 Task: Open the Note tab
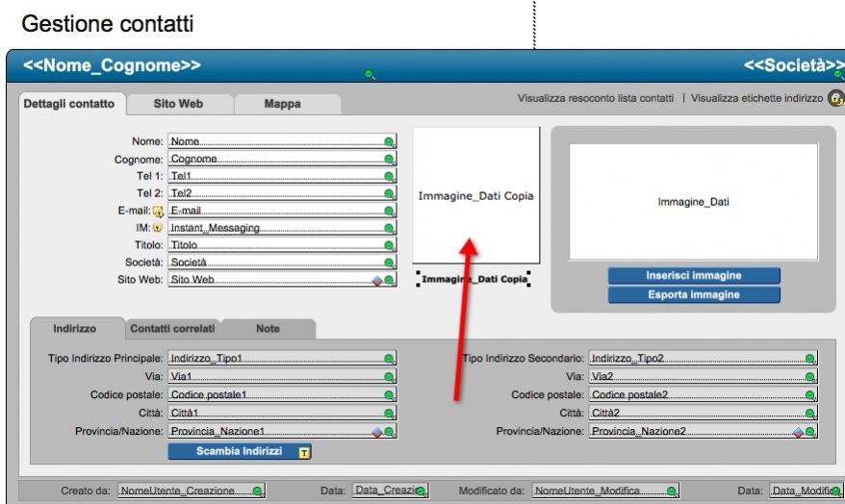(268, 329)
